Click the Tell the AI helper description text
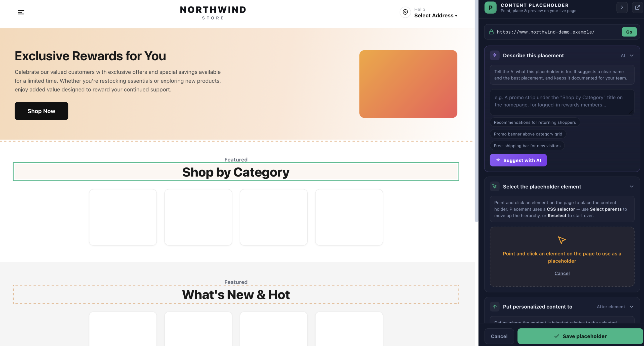The width and height of the screenshot is (644, 346). pos(561,75)
